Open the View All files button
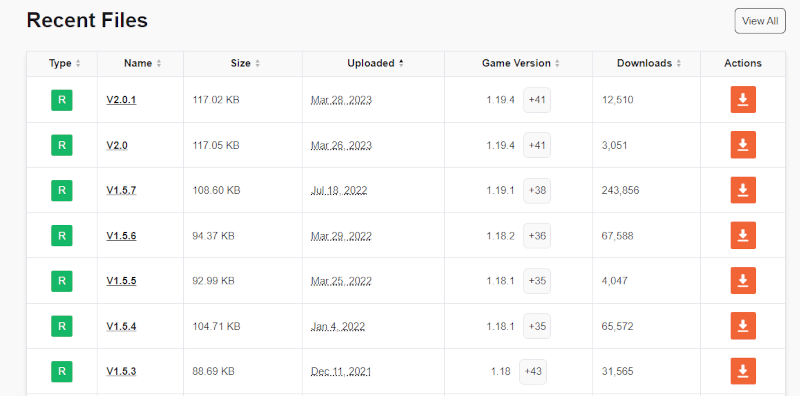Image resolution: width=800 pixels, height=396 pixels. [760, 21]
